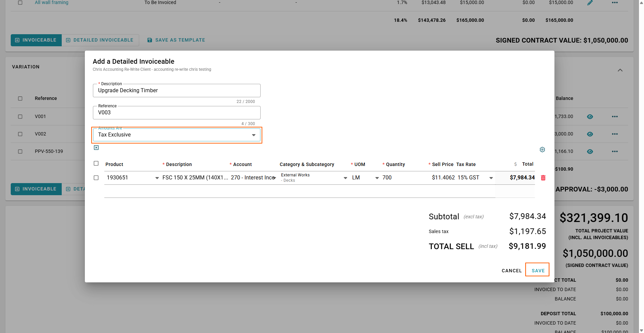This screenshot has height=333, width=644.
Task: Toggle the select-all checkbox beside Product header
Action: 96,163
